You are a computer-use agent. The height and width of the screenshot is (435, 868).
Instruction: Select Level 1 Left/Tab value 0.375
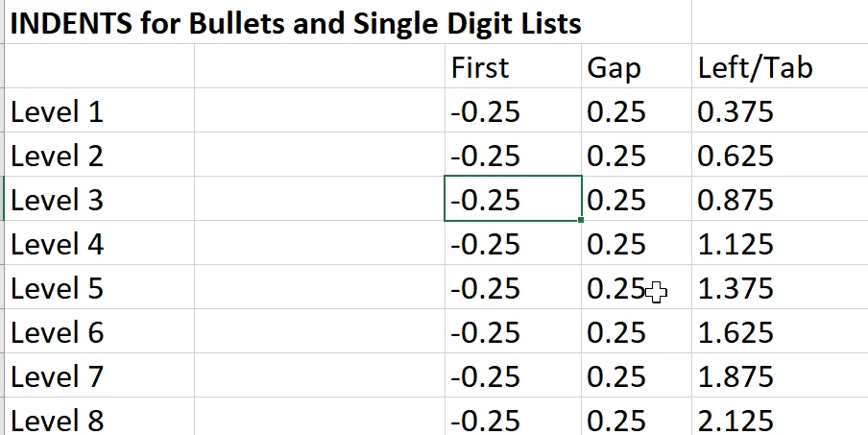pos(780,110)
